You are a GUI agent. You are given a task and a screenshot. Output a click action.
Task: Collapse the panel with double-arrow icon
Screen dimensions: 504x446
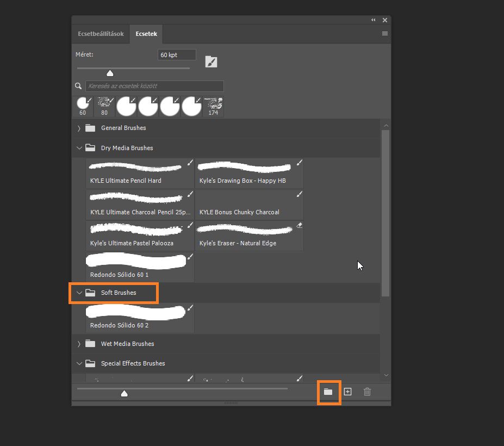pos(373,20)
